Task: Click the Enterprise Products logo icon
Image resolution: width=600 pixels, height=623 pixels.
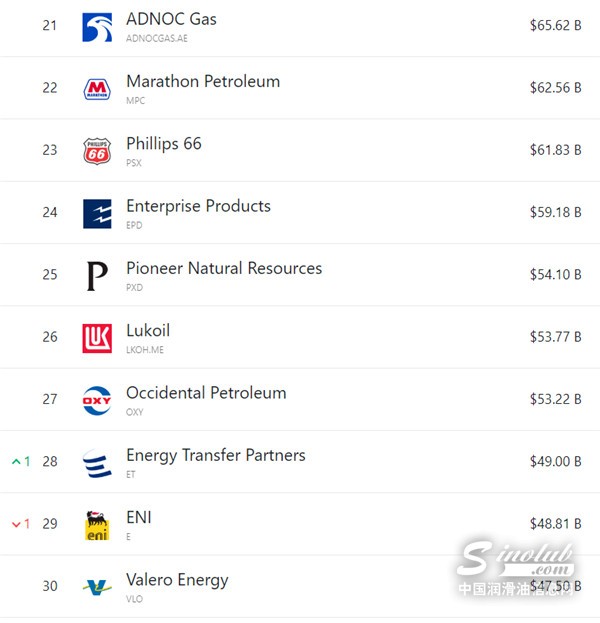Action: [x=97, y=214]
